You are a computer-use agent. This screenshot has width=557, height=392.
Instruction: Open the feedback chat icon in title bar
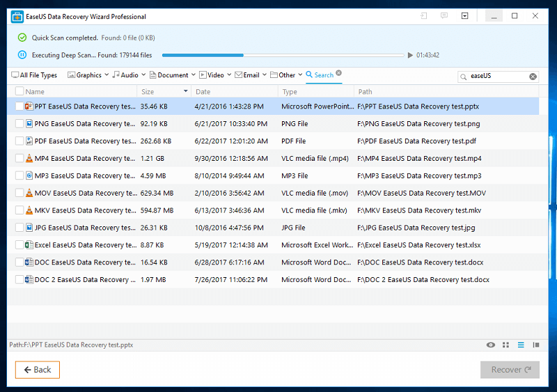pos(444,16)
